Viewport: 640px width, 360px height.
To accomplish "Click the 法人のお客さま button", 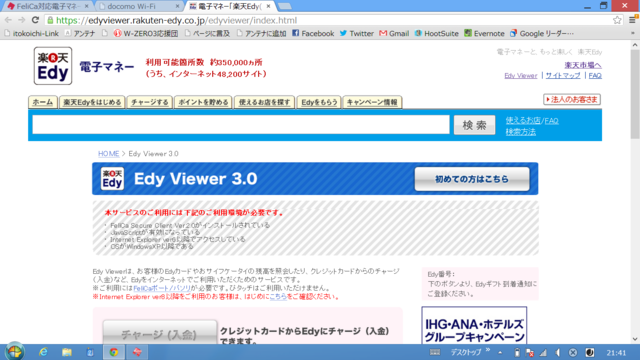I will coord(572,99).
